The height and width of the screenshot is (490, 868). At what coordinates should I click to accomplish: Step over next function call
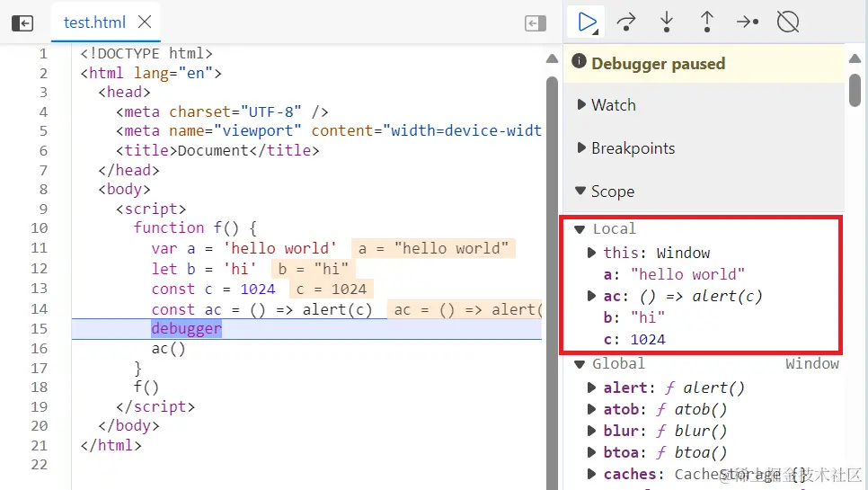coord(626,22)
